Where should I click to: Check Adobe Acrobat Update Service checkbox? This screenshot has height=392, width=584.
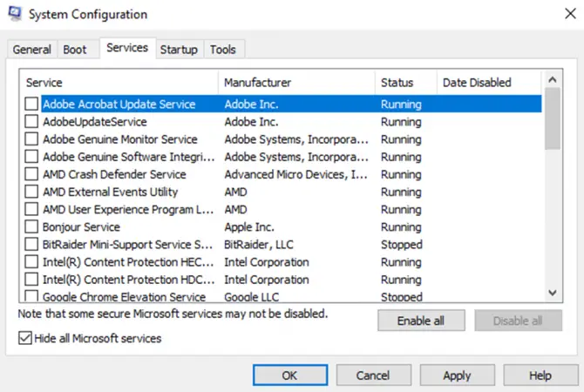pyautogui.click(x=31, y=104)
